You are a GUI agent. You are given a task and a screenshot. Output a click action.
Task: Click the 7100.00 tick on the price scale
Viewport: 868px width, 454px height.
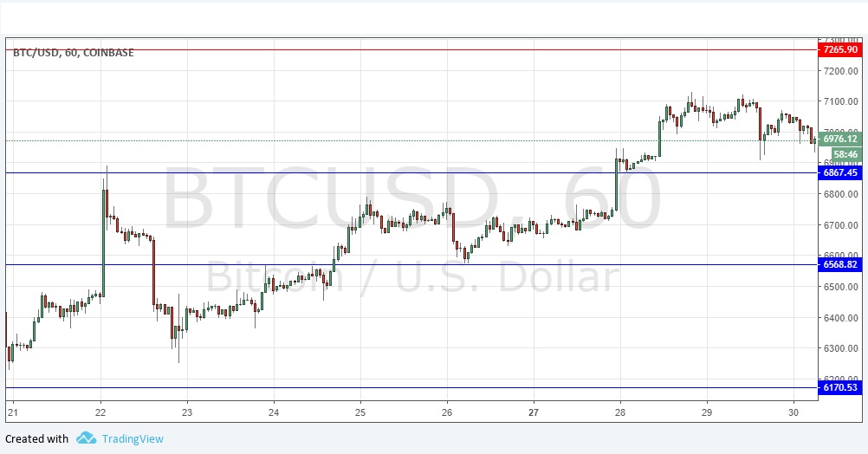[840, 101]
